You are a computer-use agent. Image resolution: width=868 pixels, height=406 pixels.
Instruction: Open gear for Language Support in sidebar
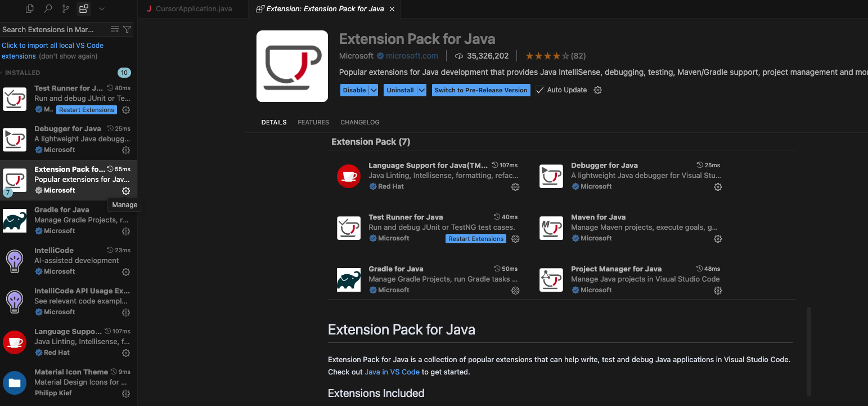(x=126, y=353)
